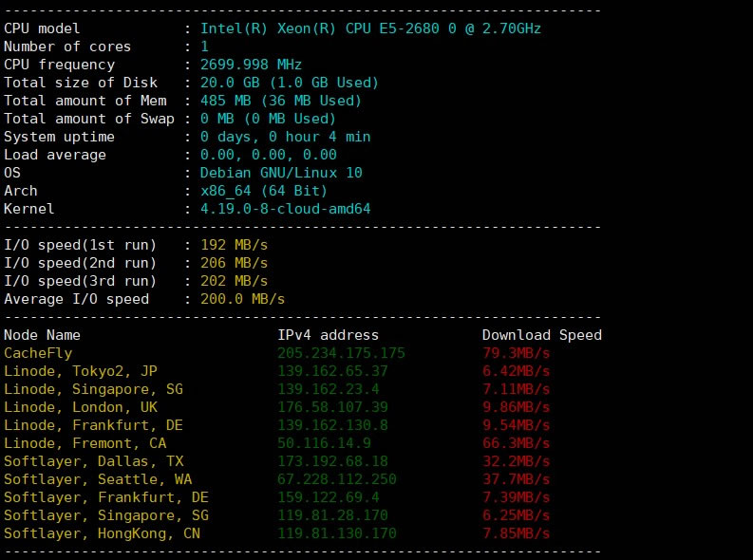Click the System uptime value text

point(285,137)
